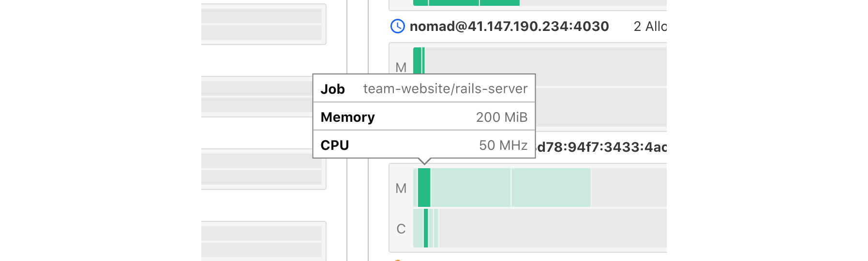Click the gray CPU bar right of the tooltip
This screenshot has height=261, width=868.
(x=600, y=107)
